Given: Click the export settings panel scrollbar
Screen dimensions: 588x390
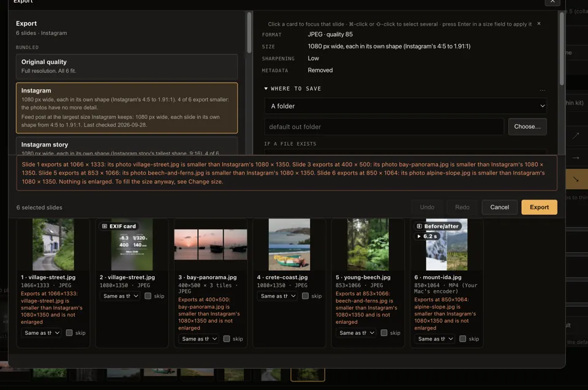Looking at the screenshot, I should (x=562, y=49).
